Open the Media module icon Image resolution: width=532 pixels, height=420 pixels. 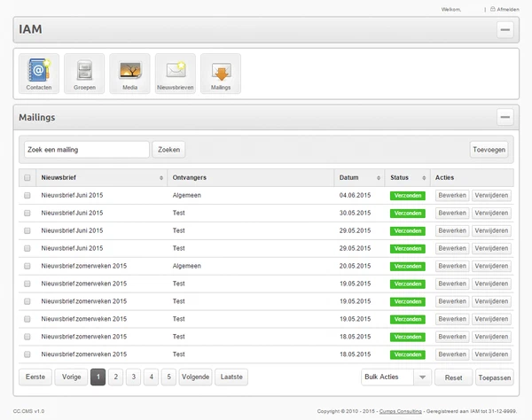point(129,74)
